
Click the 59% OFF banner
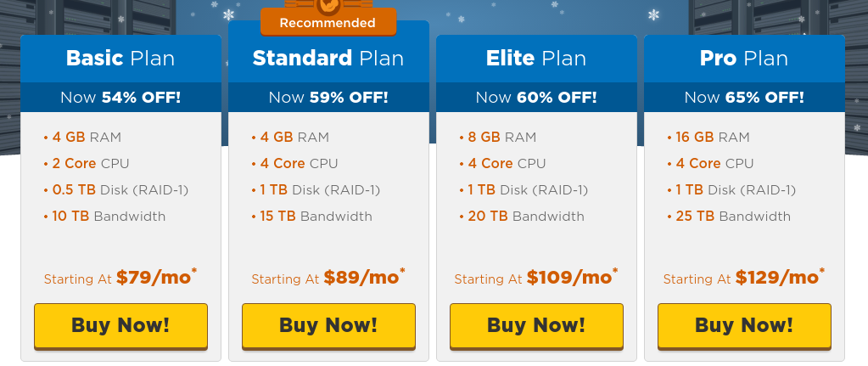328,98
